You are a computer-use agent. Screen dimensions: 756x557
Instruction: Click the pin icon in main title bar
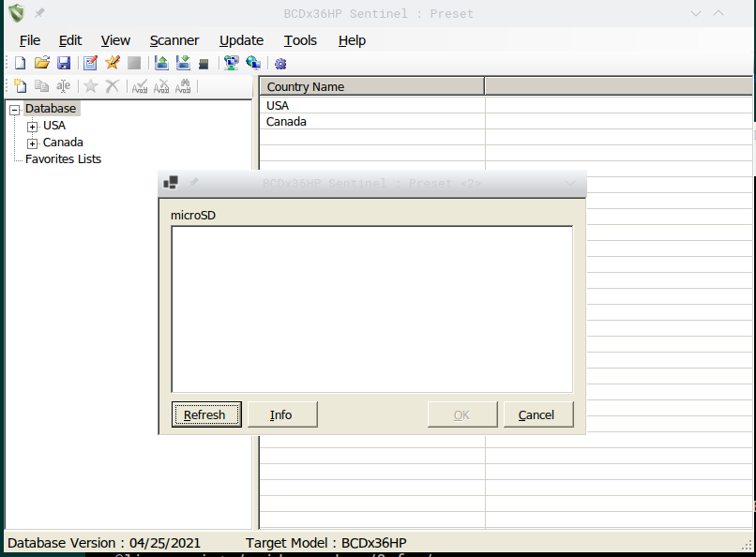40,13
